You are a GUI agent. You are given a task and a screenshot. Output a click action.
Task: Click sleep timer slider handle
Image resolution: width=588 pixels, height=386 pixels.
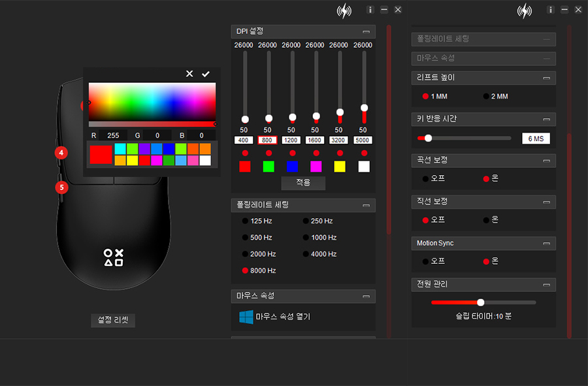(480, 302)
